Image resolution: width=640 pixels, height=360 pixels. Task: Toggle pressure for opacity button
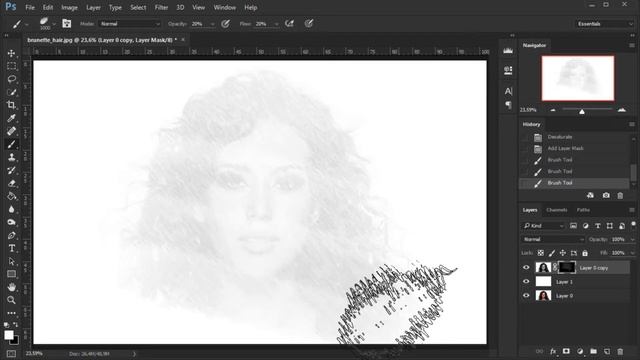225,24
